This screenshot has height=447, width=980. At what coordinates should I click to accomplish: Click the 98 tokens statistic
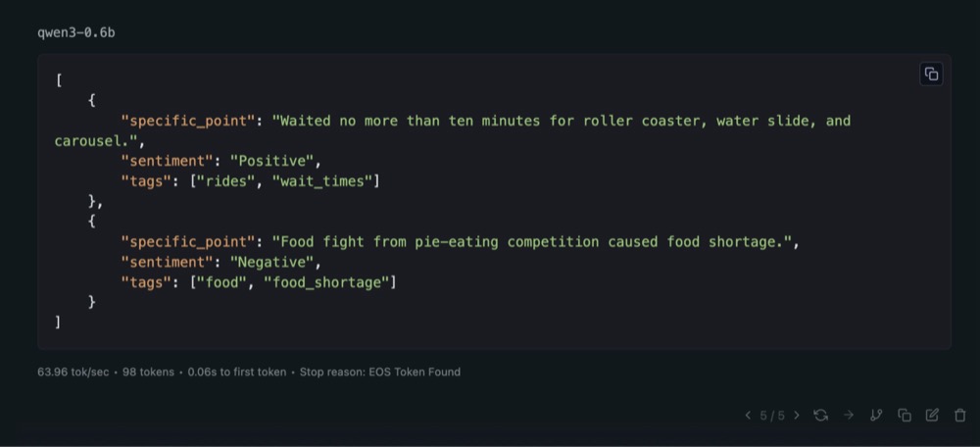coord(148,372)
